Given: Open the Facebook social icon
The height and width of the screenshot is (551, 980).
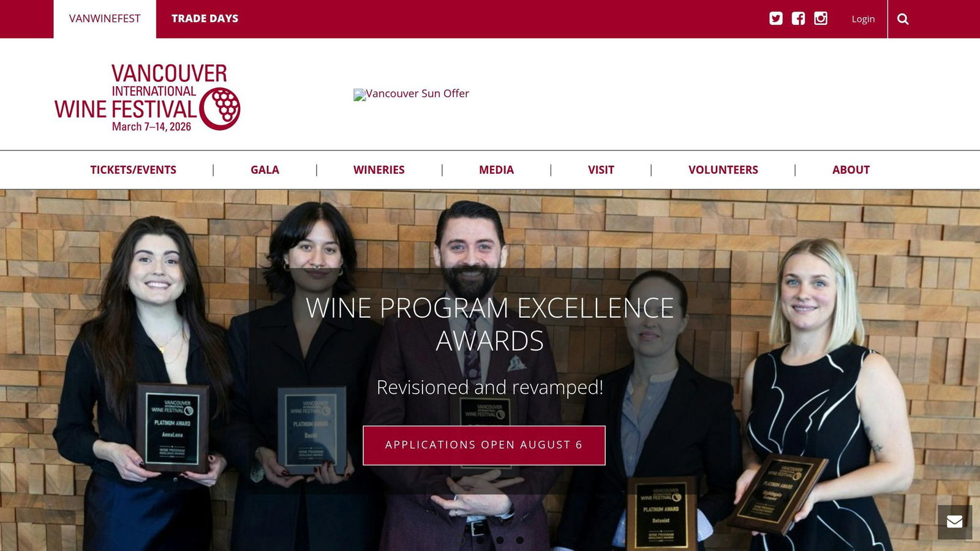Looking at the screenshot, I should coord(798,18).
